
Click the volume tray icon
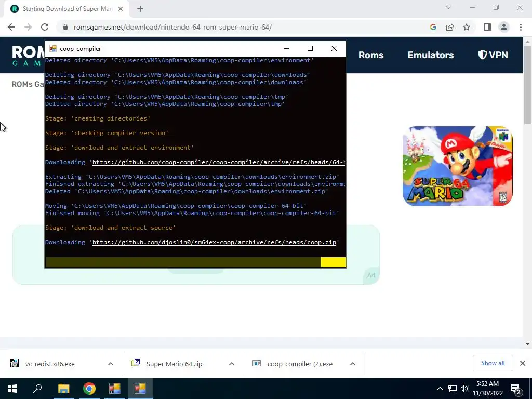(464, 389)
